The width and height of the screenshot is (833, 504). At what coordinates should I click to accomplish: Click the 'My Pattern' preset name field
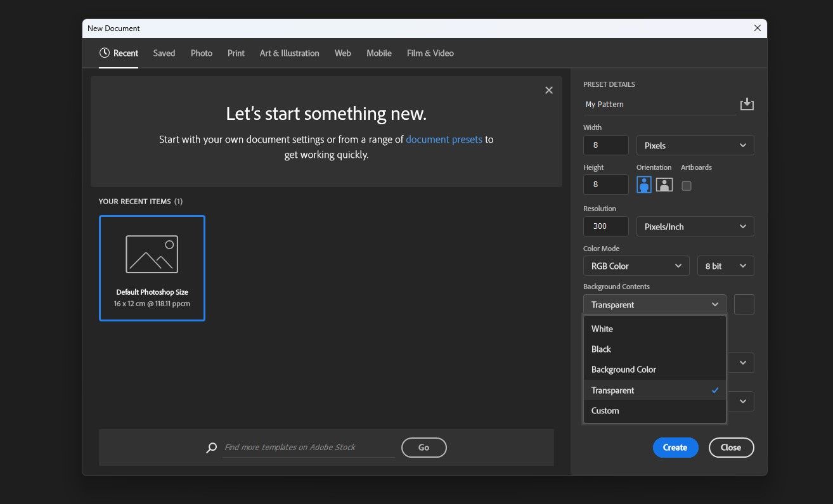[x=660, y=105]
